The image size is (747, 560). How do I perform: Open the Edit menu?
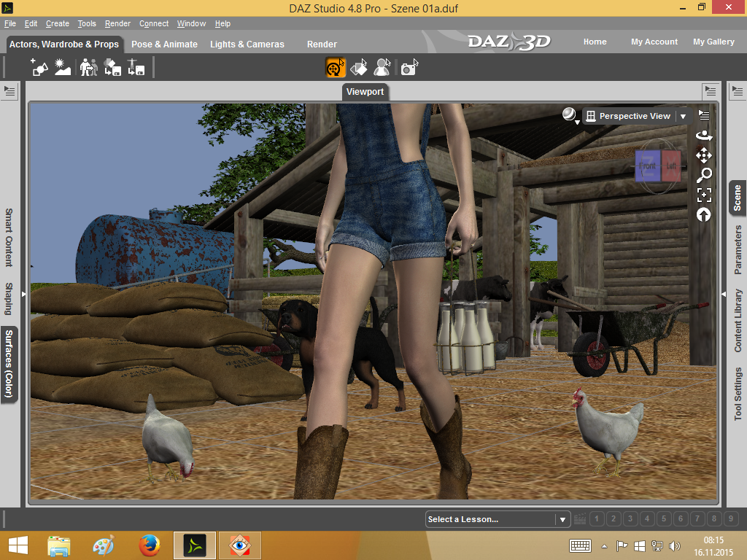(31, 23)
